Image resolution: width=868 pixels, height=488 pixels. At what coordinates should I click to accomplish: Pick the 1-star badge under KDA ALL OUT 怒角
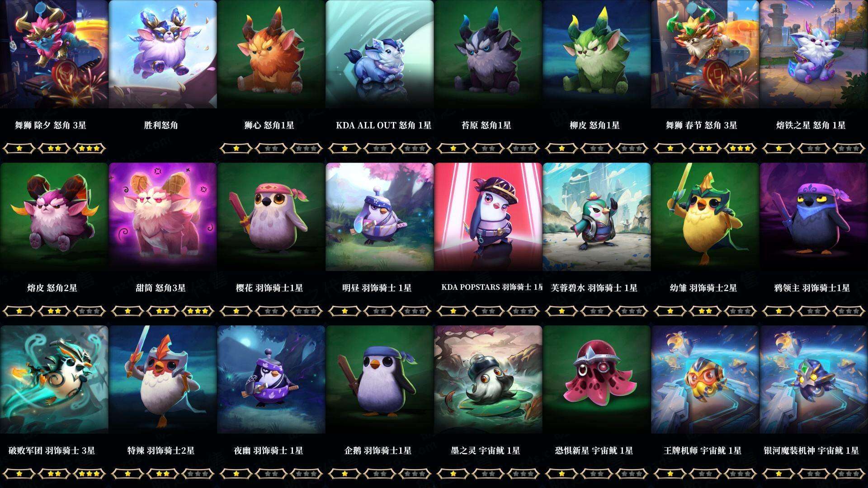click(344, 148)
